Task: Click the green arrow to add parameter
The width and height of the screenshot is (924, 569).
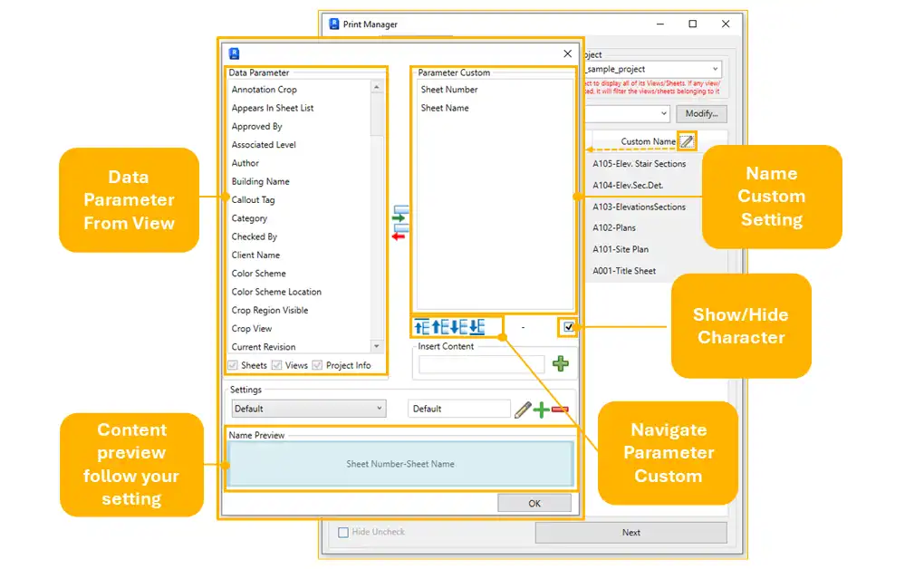Action: 399,217
